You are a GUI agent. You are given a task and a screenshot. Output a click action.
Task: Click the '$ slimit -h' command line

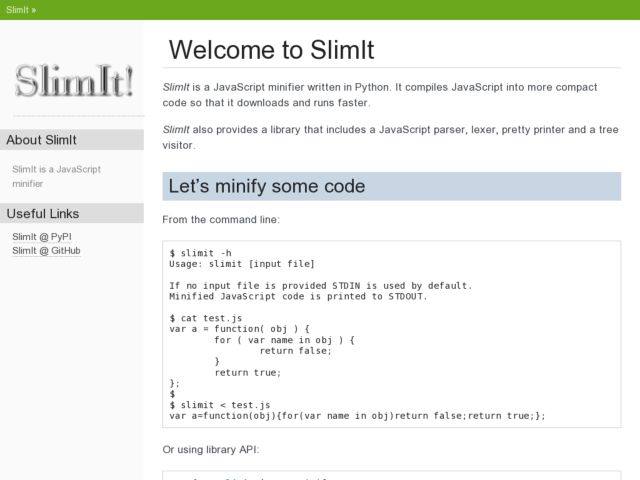click(200, 253)
